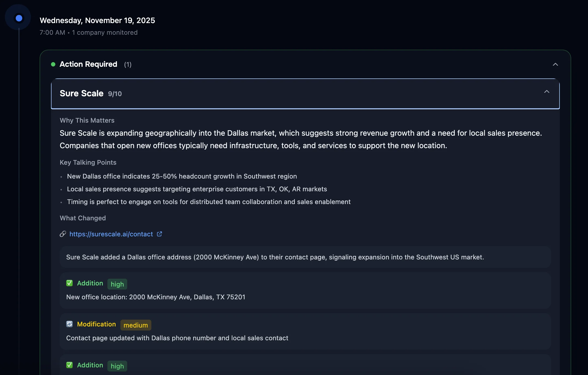Click the Modification label text
The width and height of the screenshot is (588, 375).
coord(96,324)
